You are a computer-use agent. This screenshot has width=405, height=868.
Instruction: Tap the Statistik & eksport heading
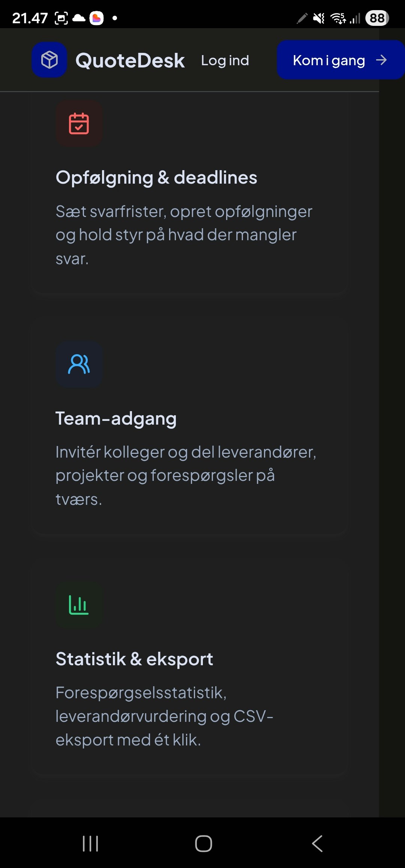134,659
